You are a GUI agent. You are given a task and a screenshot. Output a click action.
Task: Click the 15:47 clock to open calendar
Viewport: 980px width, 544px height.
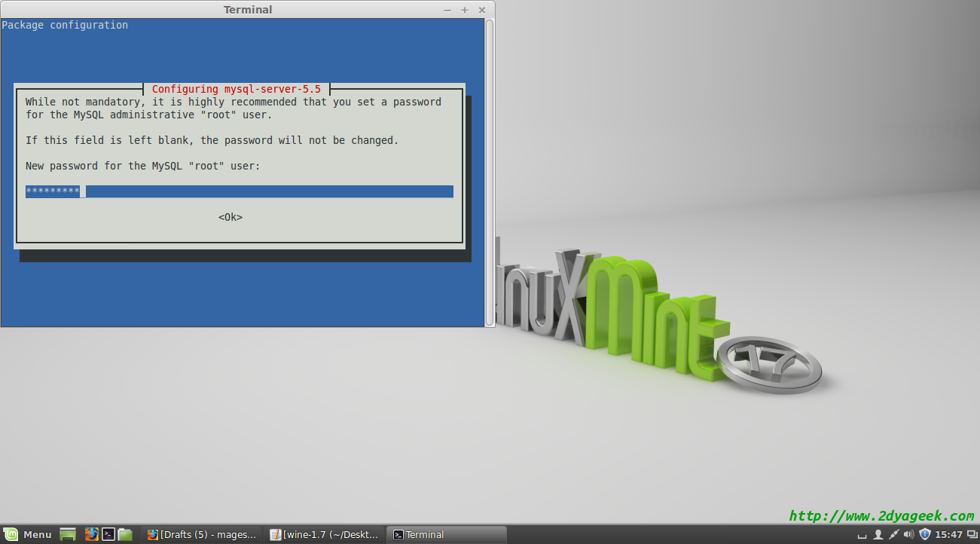pos(948,535)
